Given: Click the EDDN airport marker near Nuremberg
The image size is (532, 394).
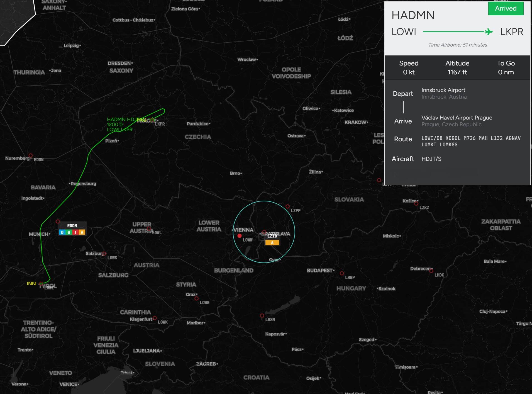Looking at the screenshot, I should 31,155.
